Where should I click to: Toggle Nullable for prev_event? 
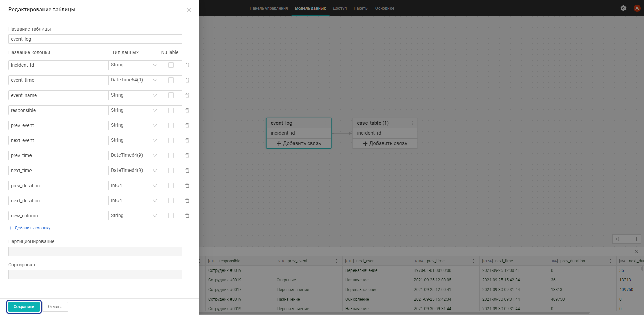pyautogui.click(x=171, y=125)
